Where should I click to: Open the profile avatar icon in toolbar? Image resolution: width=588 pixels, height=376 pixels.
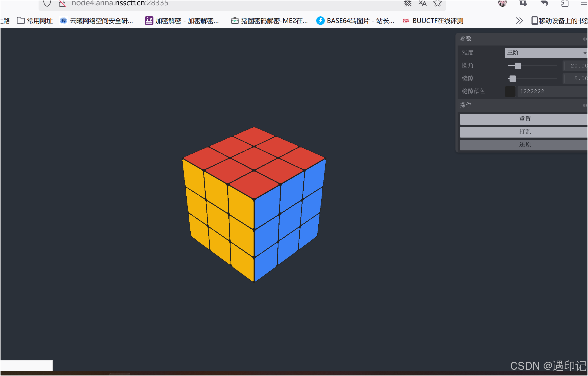(502, 3)
